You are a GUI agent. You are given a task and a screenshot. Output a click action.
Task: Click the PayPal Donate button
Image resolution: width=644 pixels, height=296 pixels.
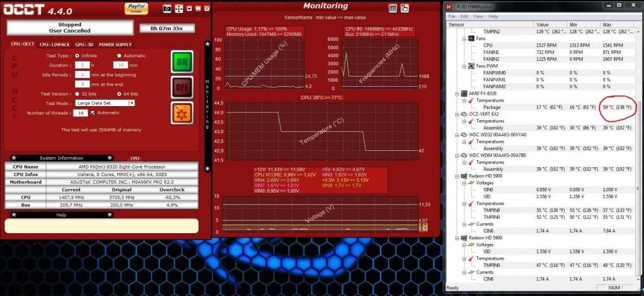pos(136,9)
